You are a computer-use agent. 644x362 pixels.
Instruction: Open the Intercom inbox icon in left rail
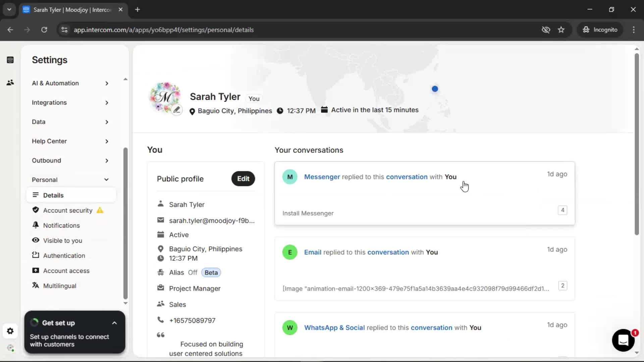pos(10,60)
